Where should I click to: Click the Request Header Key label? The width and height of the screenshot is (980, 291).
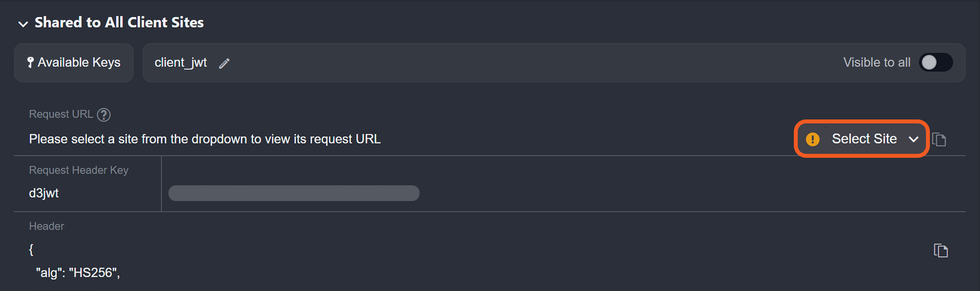click(79, 170)
